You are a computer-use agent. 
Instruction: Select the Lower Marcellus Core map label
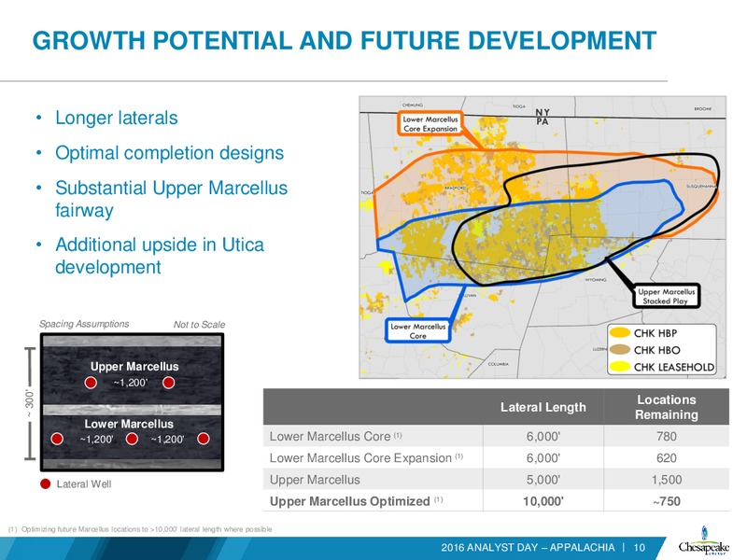[x=417, y=331]
